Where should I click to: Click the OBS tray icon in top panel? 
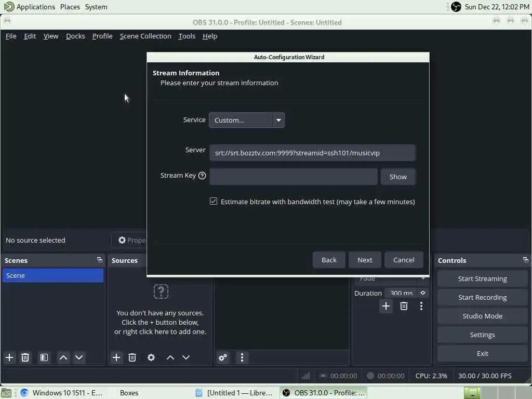coord(456,6)
